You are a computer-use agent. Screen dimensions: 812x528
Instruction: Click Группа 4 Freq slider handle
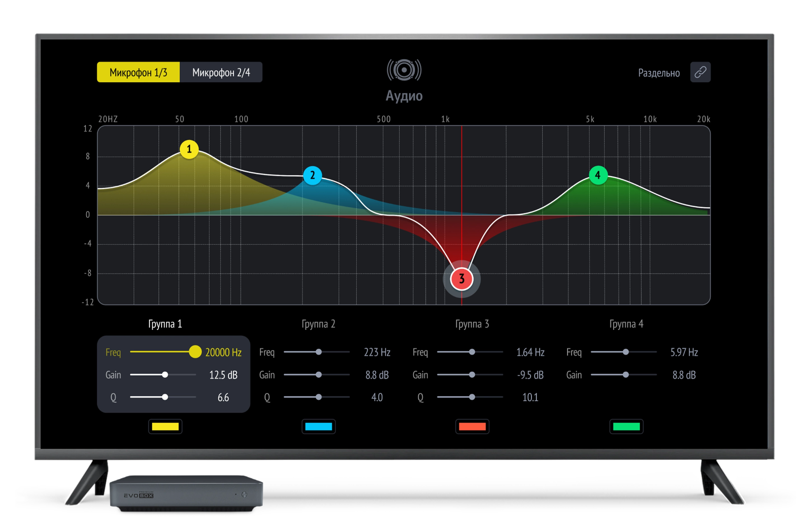click(x=625, y=352)
